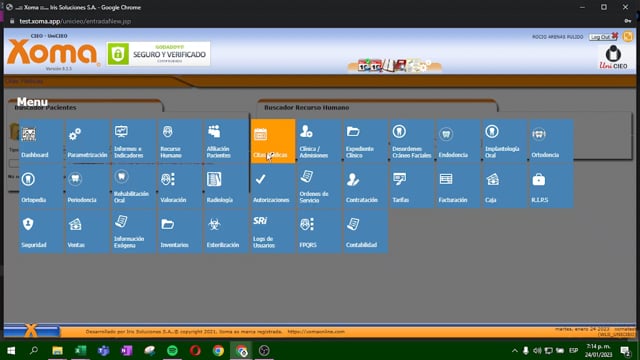Select the Autorizaciones checkmark tile

point(273,186)
